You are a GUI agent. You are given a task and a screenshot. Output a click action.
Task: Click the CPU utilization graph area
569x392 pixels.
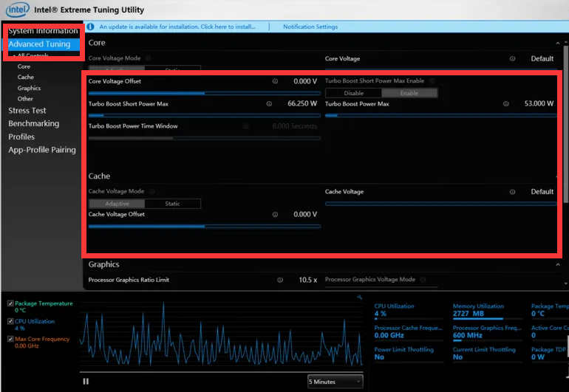coord(221,334)
